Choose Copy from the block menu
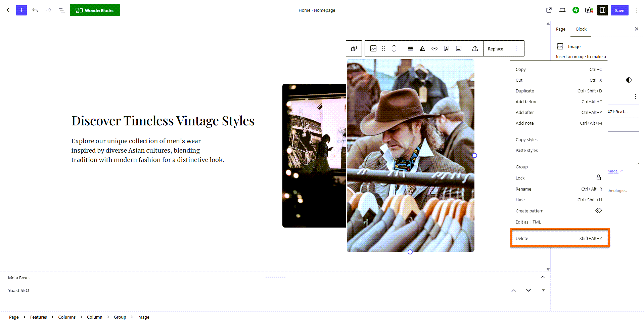644x322 pixels. point(559,69)
